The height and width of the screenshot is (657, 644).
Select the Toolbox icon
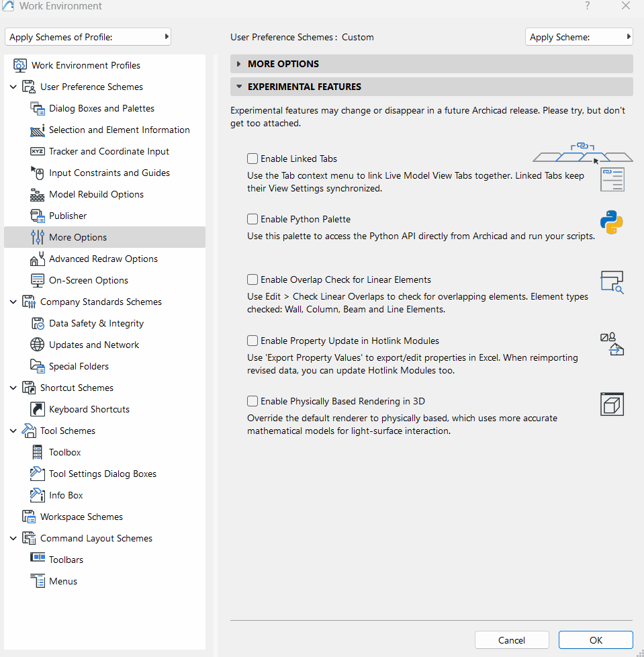coord(37,452)
